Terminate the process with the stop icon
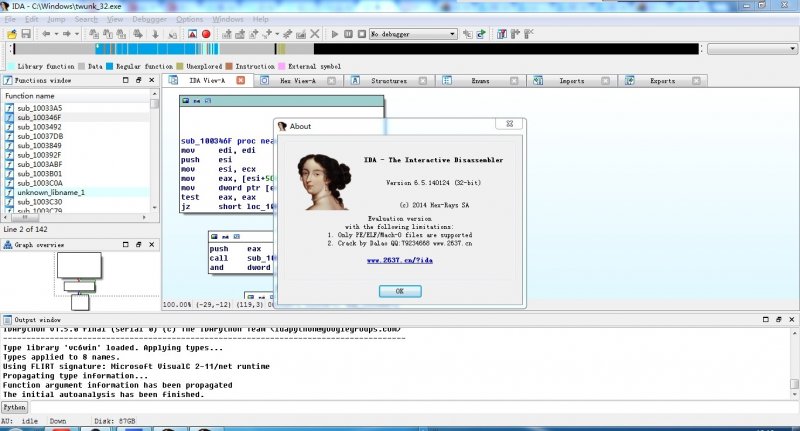 click(x=362, y=34)
